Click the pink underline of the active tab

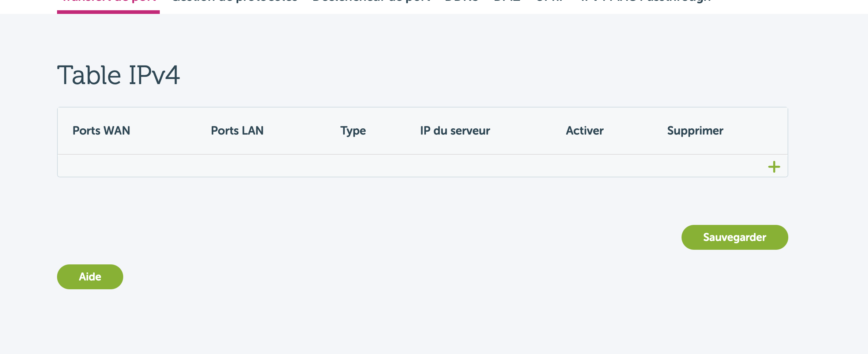point(108,12)
